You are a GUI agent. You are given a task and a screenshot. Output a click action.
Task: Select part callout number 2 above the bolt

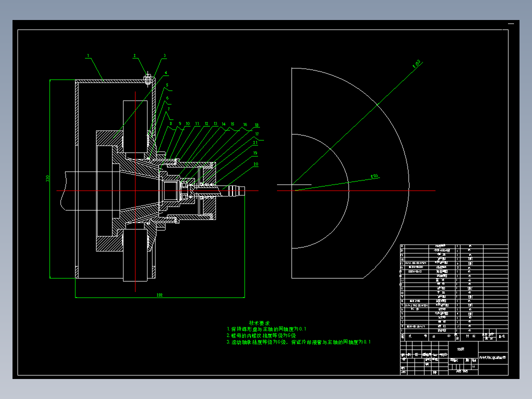tap(134, 55)
